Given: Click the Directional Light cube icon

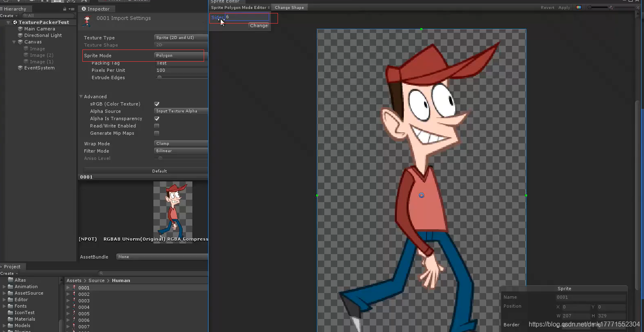Looking at the screenshot, I should [x=20, y=35].
